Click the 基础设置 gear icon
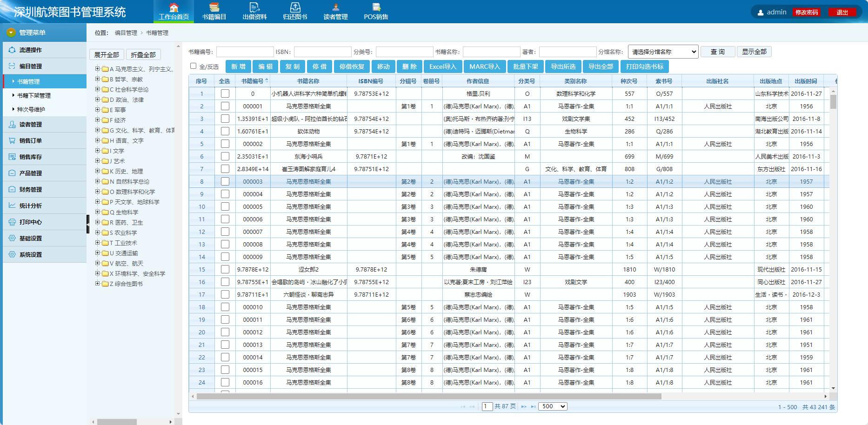The width and height of the screenshot is (868, 425). coord(12,238)
